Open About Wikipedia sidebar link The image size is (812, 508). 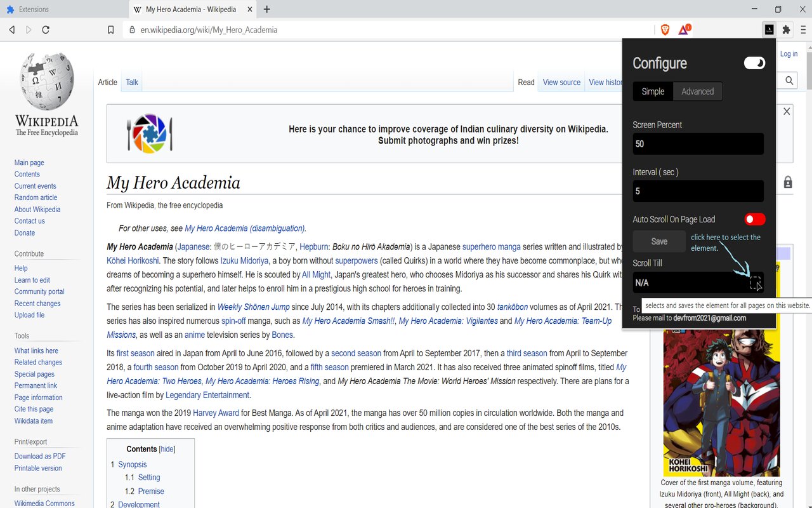[37, 210]
